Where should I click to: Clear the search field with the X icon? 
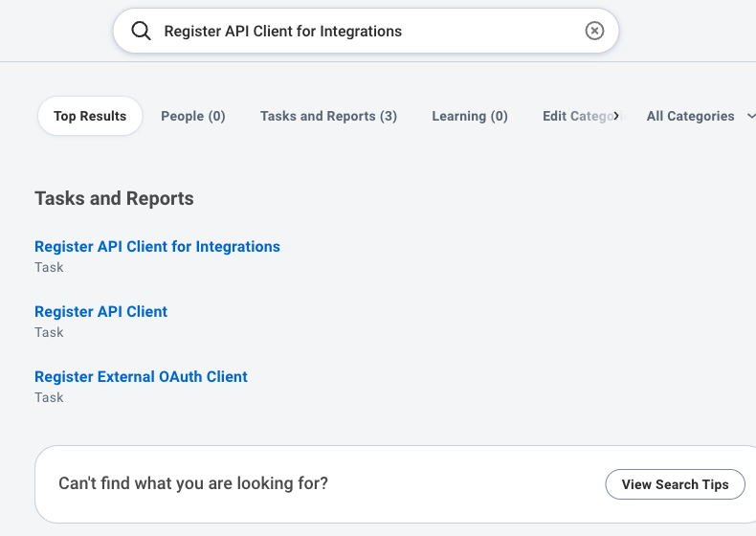594,31
